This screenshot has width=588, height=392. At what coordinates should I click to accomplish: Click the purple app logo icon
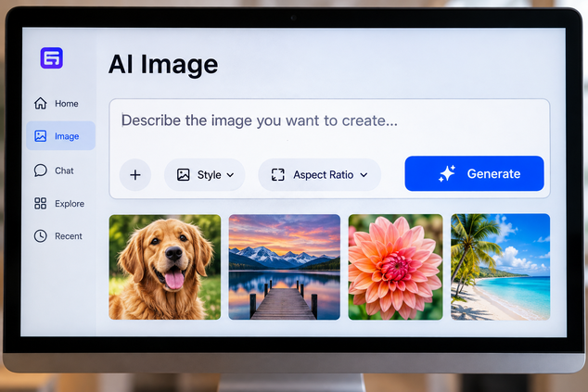[51, 57]
